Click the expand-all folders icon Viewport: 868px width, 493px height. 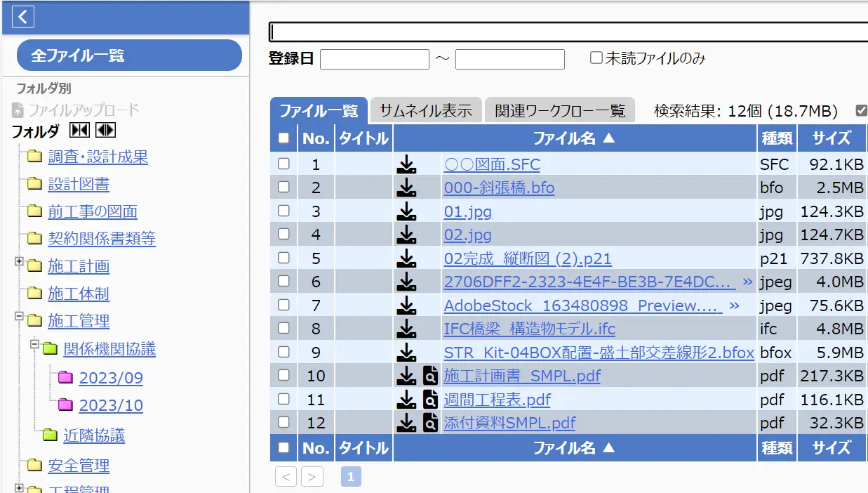click(105, 131)
